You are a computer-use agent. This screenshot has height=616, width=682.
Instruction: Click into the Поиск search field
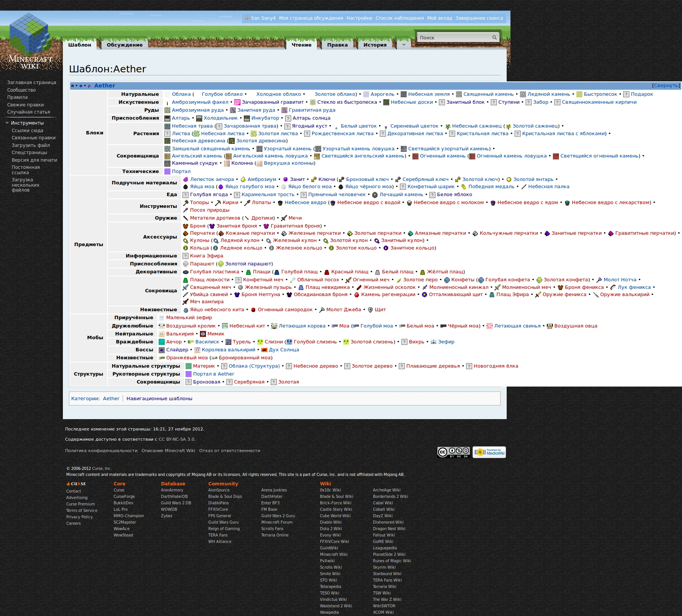point(454,37)
